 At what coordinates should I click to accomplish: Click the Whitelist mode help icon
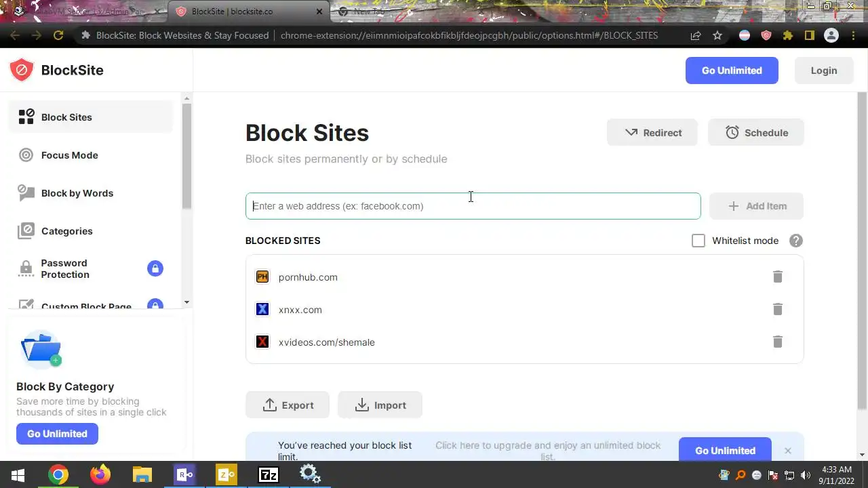coord(796,241)
